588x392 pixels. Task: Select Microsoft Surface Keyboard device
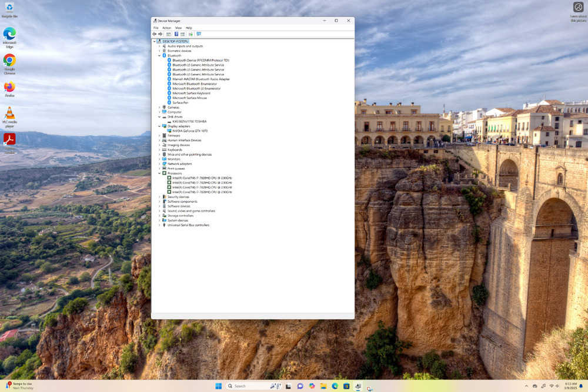(191, 93)
